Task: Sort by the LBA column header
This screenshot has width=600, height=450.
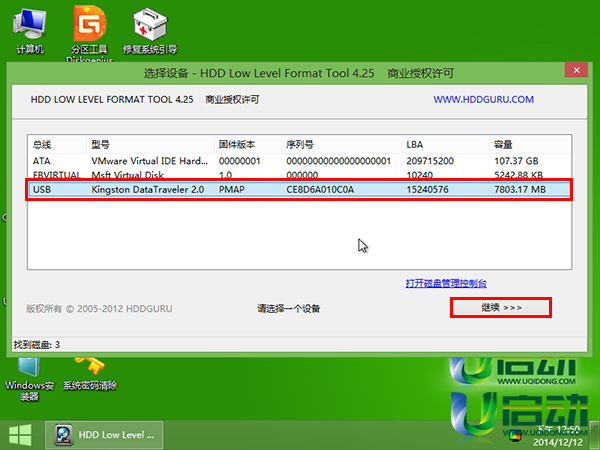Action: (445, 145)
